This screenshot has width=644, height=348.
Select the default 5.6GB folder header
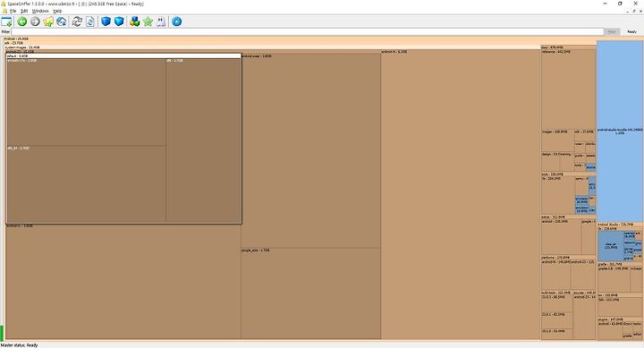(x=123, y=55)
